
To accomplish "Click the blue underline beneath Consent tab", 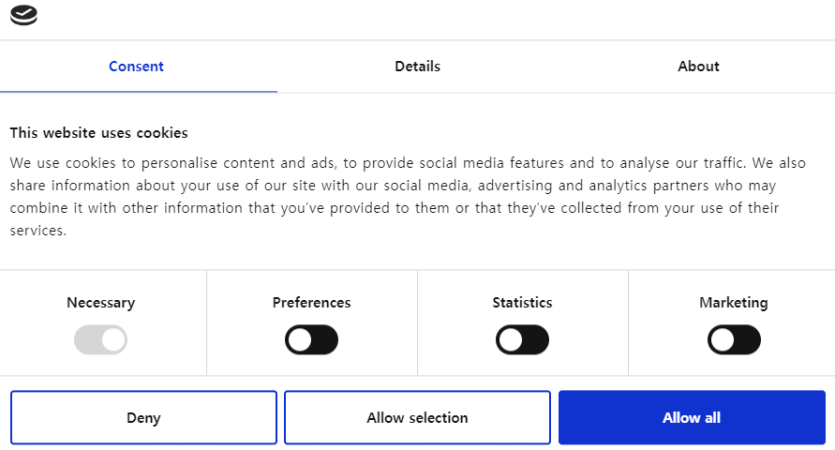I will point(138,92).
